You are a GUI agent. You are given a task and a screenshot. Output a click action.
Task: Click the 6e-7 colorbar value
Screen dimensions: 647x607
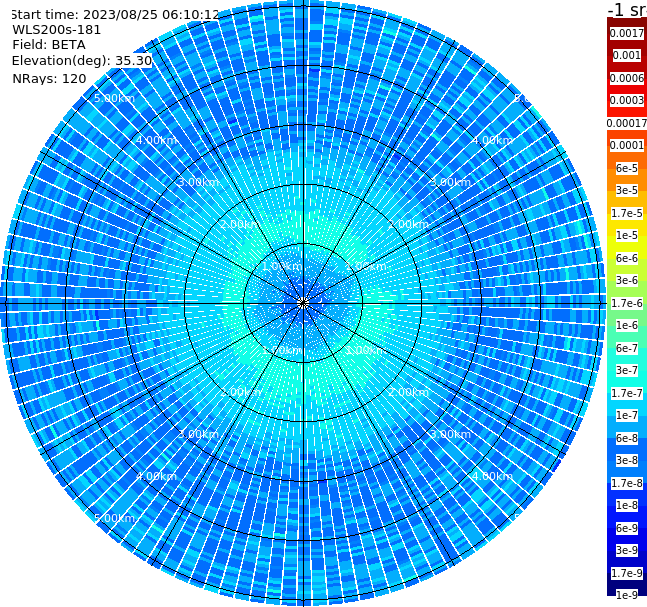(x=627, y=348)
